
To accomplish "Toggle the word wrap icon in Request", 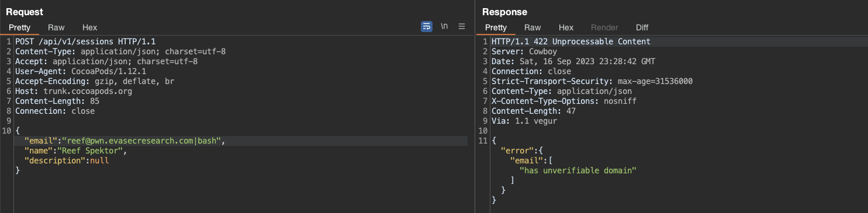I will coord(427,27).
